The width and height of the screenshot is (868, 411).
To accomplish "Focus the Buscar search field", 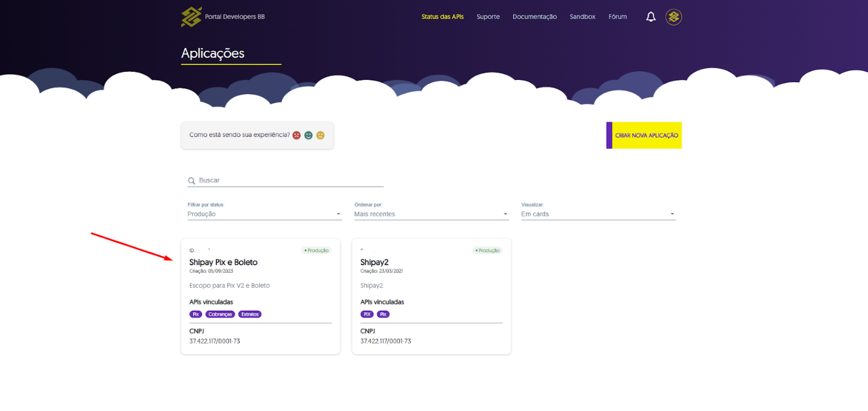I will coord(286,180).
